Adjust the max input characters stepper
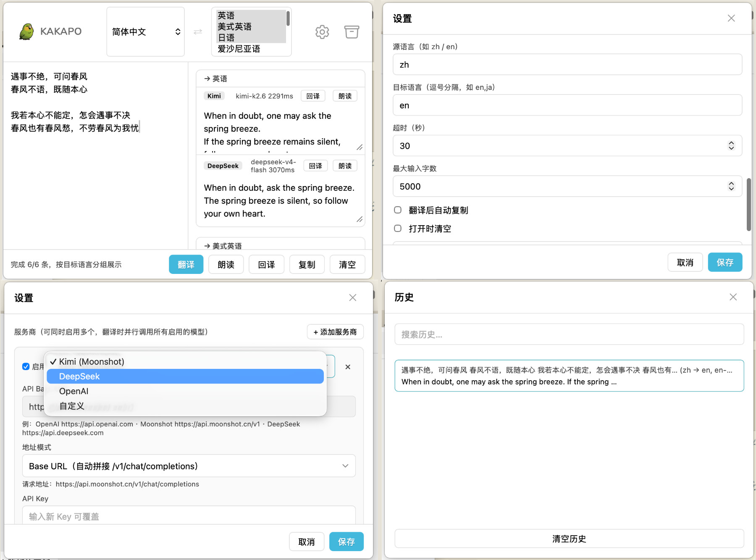 731,186
